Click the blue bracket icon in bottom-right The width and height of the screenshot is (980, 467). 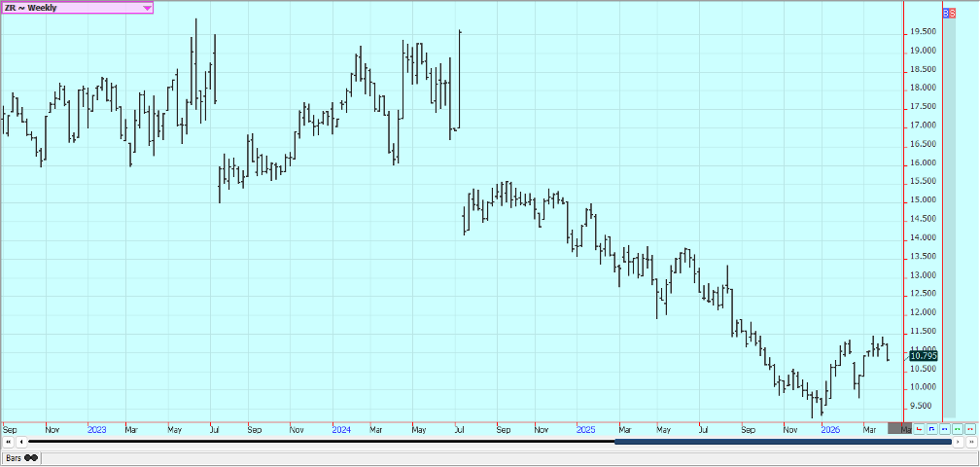pos(944,428)
